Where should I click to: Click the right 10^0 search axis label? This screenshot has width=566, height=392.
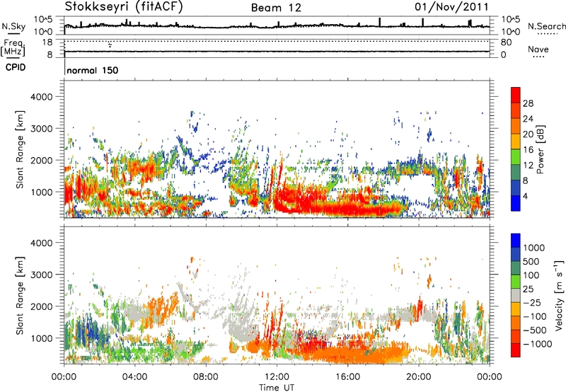[510, 32]
